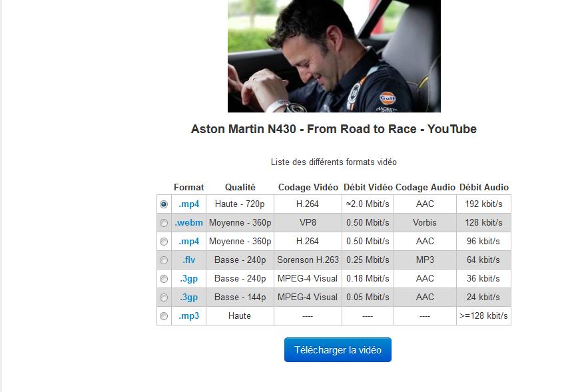Click the Codage Vidéo column header
564x392 pixels.
[308, 187]
